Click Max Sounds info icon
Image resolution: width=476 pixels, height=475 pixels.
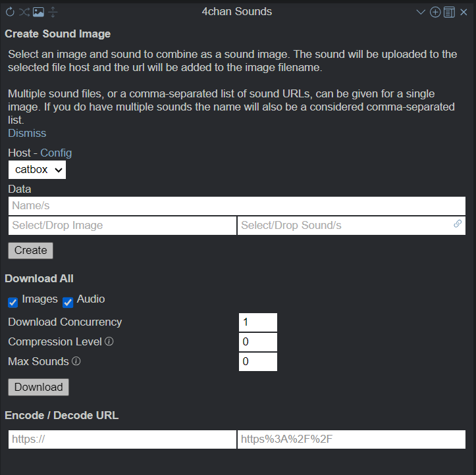coord(76,361)
